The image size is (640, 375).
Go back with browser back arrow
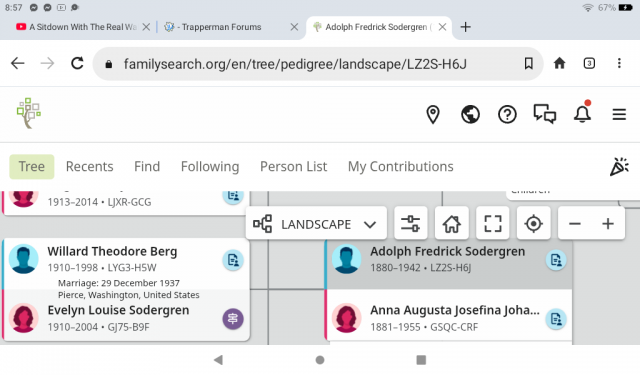(x=18, y=63)
